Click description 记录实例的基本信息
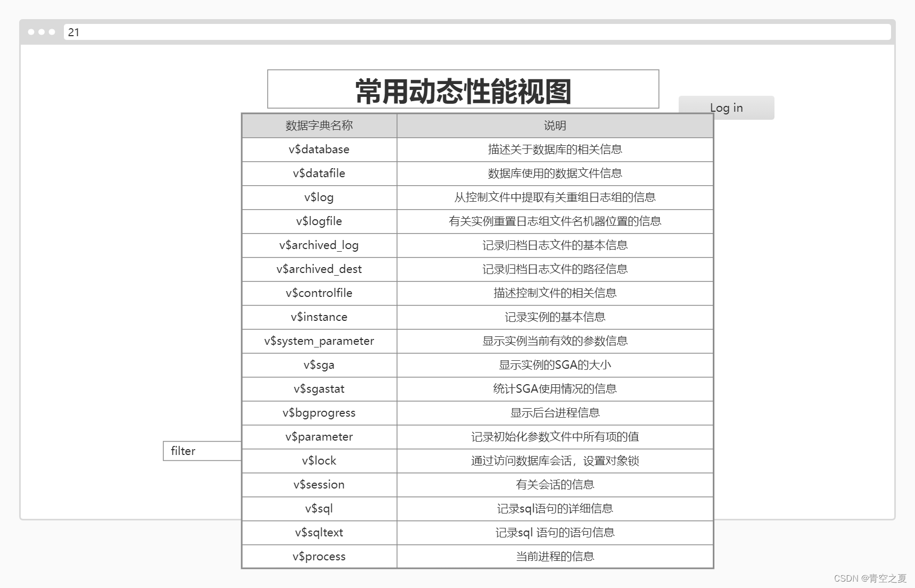915x588 pixels. [x=555, y=317]
